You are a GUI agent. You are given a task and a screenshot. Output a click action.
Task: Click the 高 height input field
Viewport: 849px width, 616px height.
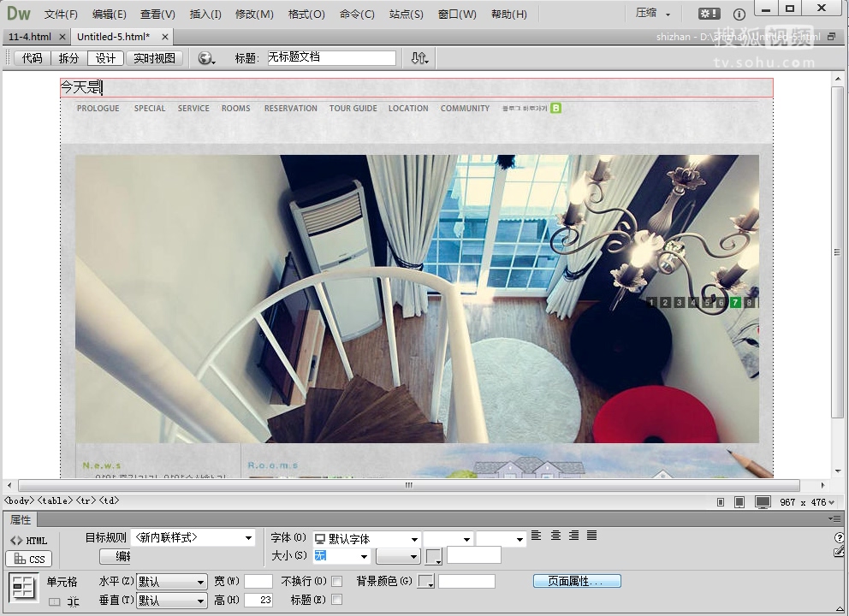258,600
